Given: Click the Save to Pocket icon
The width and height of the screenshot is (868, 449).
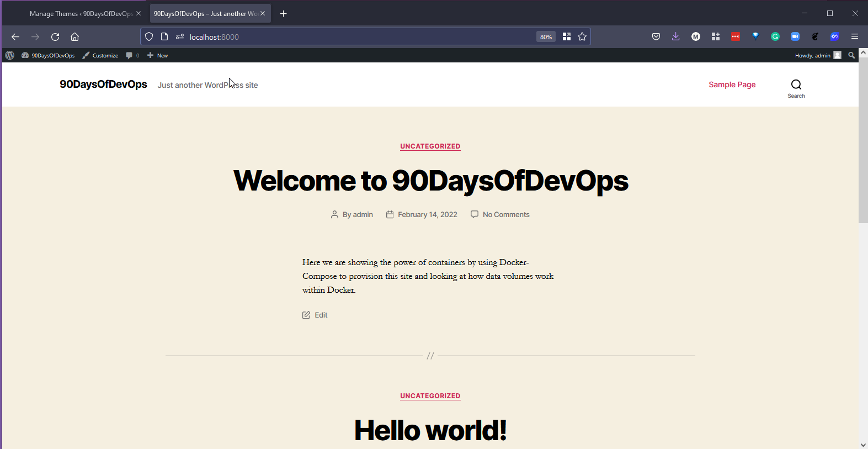Looking at the screenshot, I should [x=656, y=37].
